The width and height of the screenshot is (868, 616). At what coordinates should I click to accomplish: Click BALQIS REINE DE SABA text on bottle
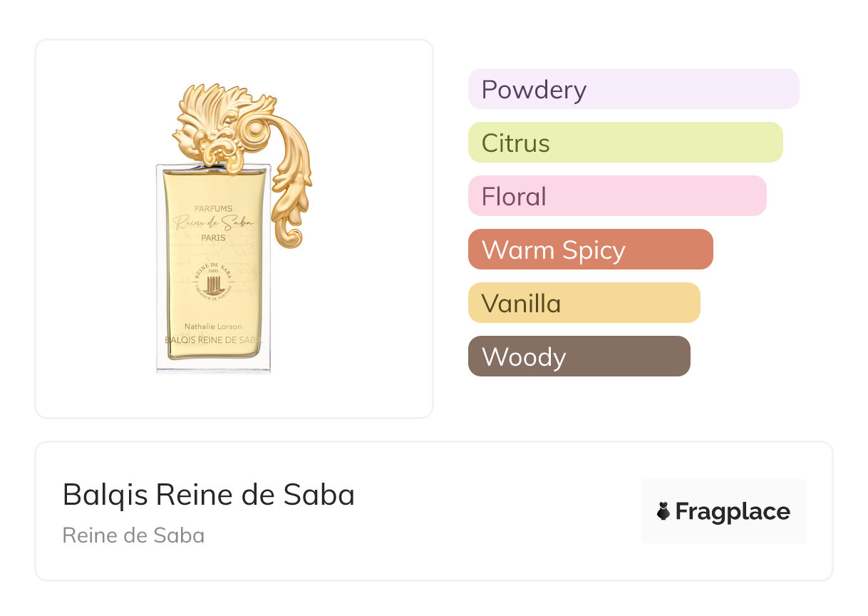tap(214, 341)
